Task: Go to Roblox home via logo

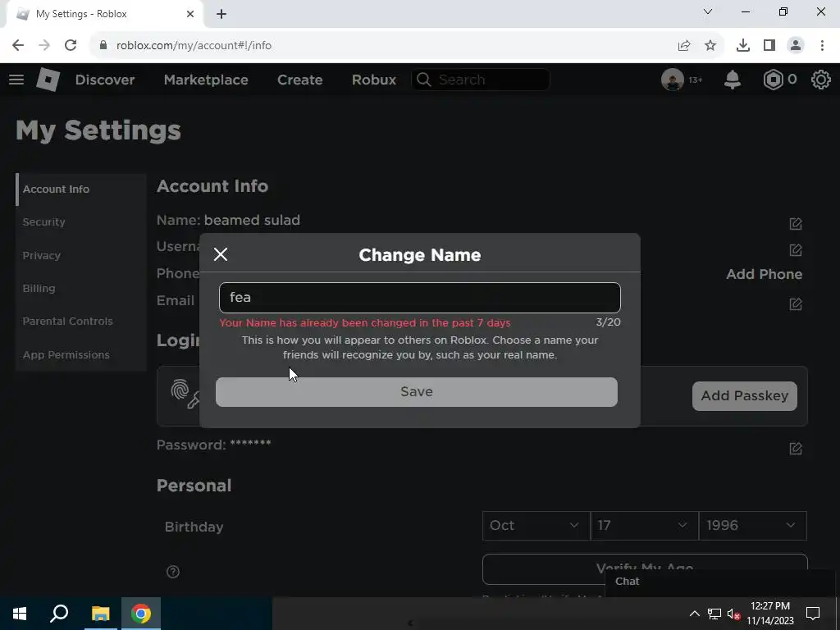Action: [48, 80]
